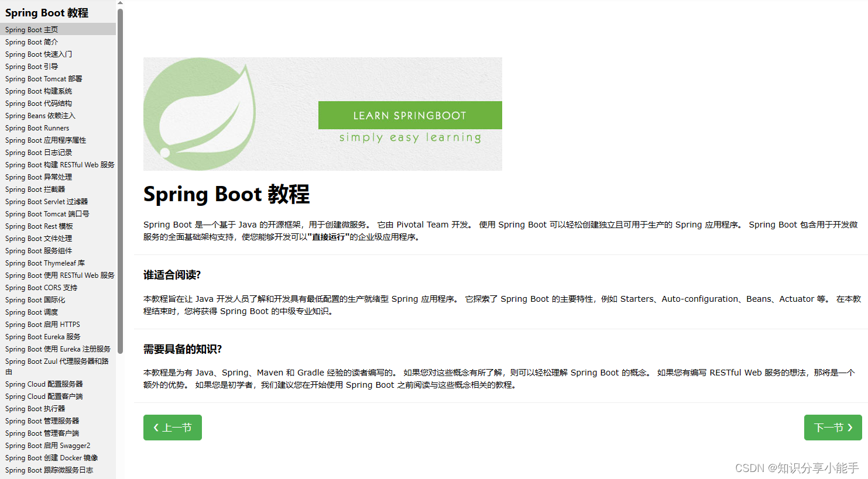Select Spring Boot 使用 RESTful Web 服务
Image resolution: width=868 pixels, height=479 pixels.
[x=60, y=275]
